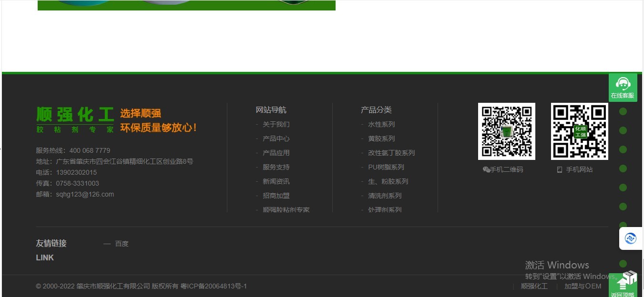Open the 水性系列 product category
Image resolution: width=644 pixels, height=297 pixels.
click(x=381, y=124)
